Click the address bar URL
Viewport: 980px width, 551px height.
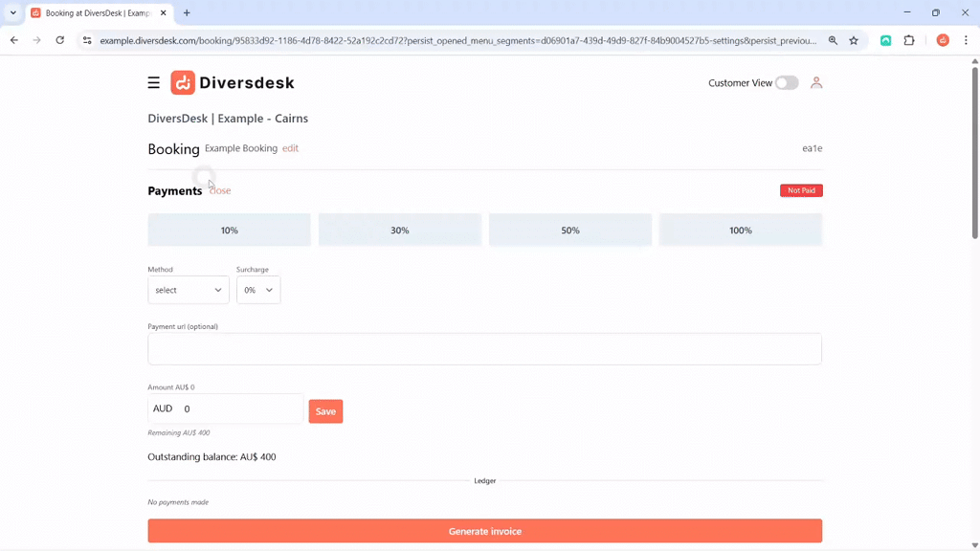pos(458,40)
